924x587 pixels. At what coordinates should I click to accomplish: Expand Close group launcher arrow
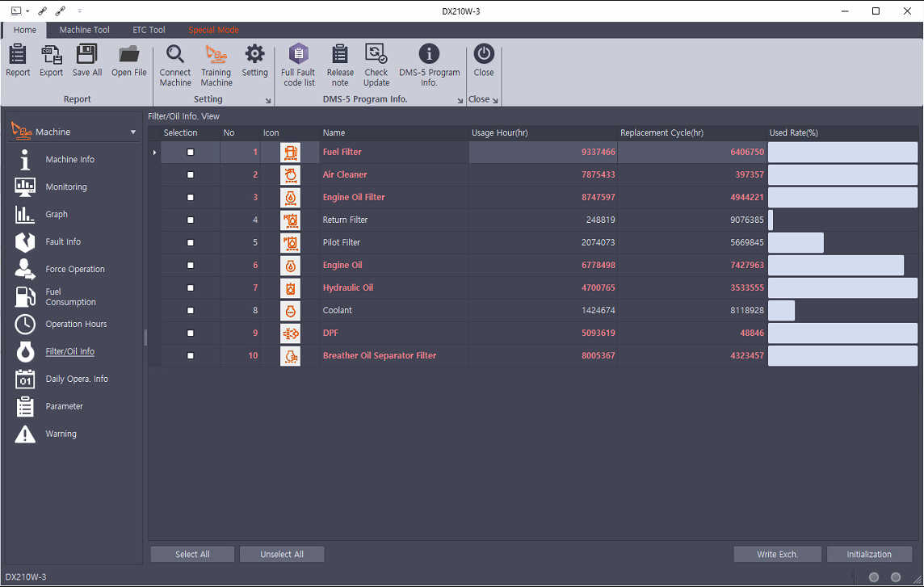click(x=496, y=101)
